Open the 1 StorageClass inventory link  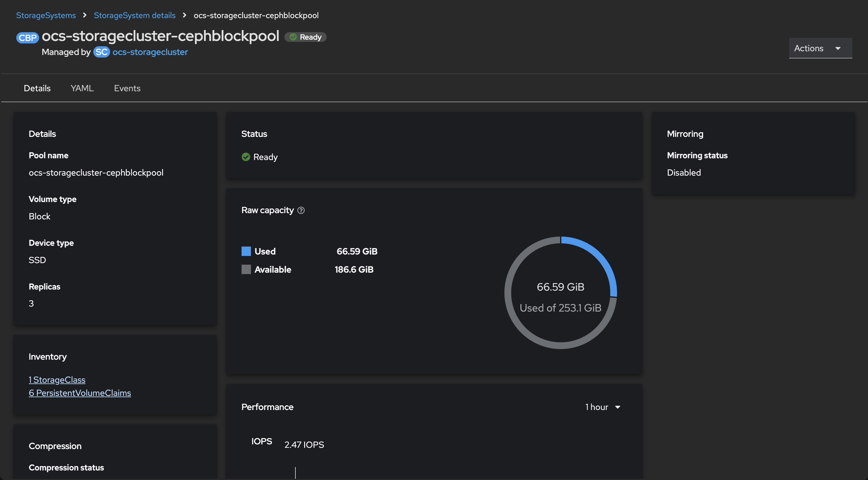click(57, 380)
